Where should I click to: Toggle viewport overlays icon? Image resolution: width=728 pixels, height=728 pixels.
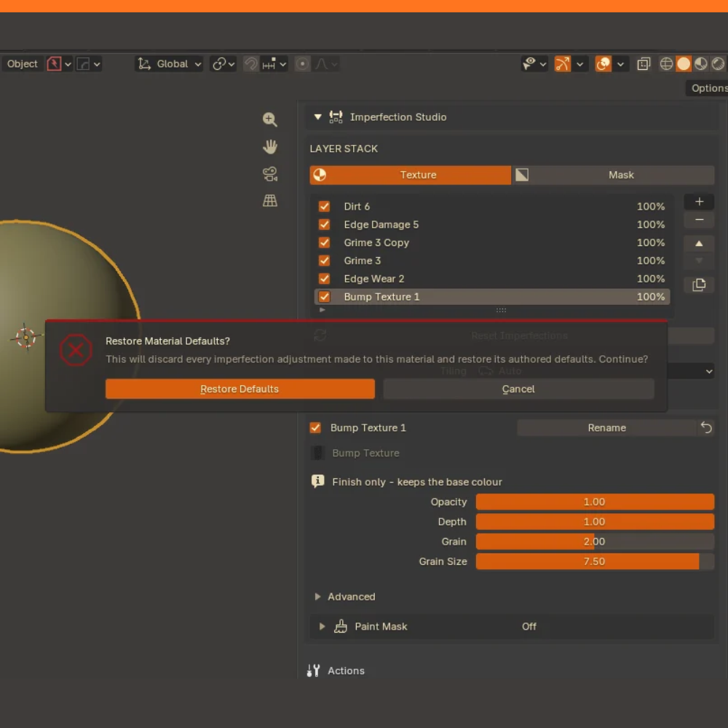pos(603,63)
